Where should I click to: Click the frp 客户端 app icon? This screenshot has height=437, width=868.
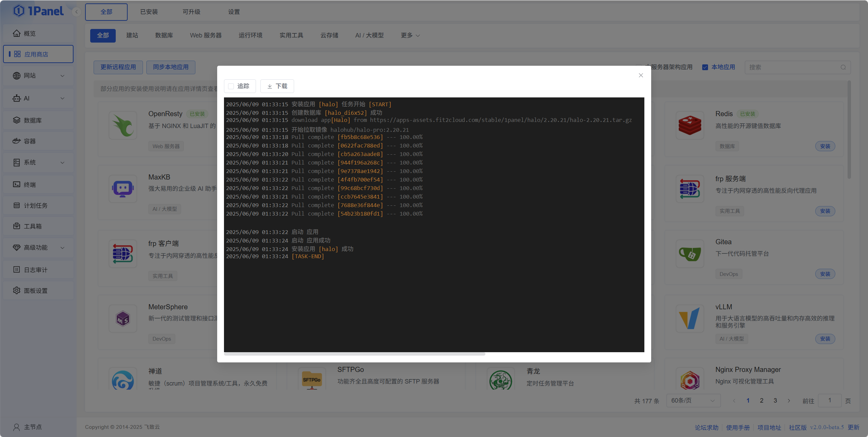click(123, 254)
